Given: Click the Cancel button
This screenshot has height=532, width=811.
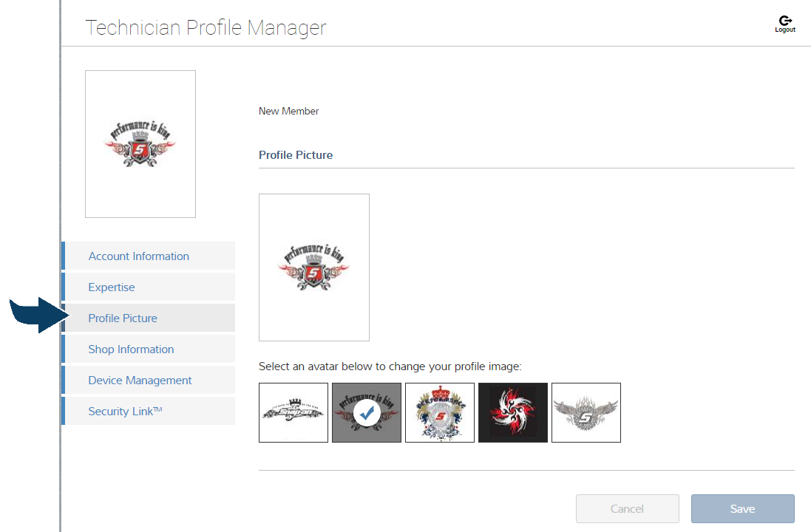Looking at the screenshot, I should (x=627, y=508).
